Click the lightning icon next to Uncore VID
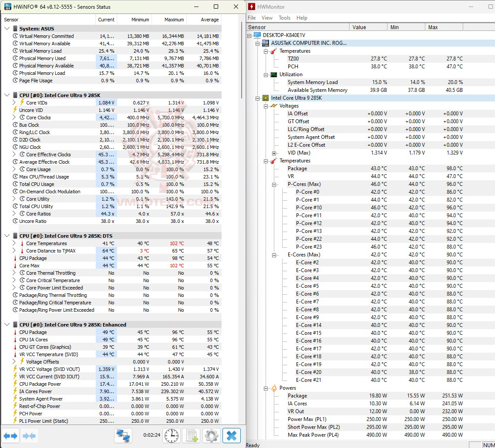495x448 pixels. [x=15, y=110]
